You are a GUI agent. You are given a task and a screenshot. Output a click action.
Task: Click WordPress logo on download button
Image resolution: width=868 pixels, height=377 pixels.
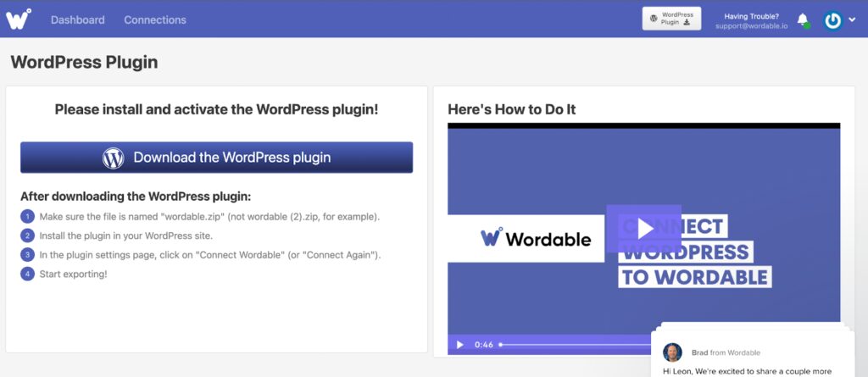click(x=113, y=158)
